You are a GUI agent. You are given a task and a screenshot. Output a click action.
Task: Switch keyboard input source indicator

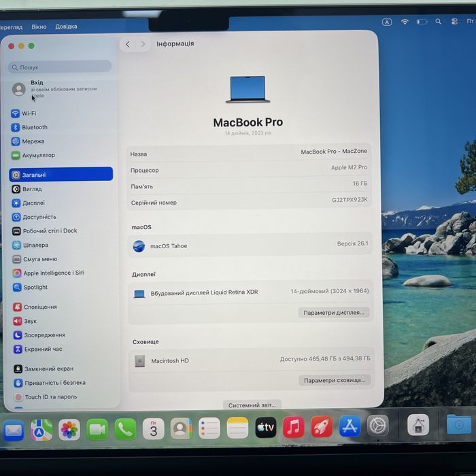(x=387, y=22)
